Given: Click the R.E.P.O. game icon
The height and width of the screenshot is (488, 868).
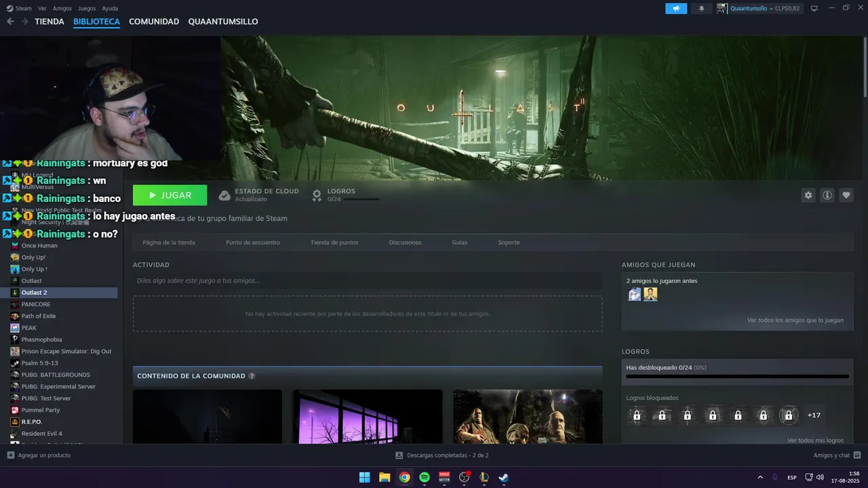Looking at the screenshot, I should click(15, 422).
